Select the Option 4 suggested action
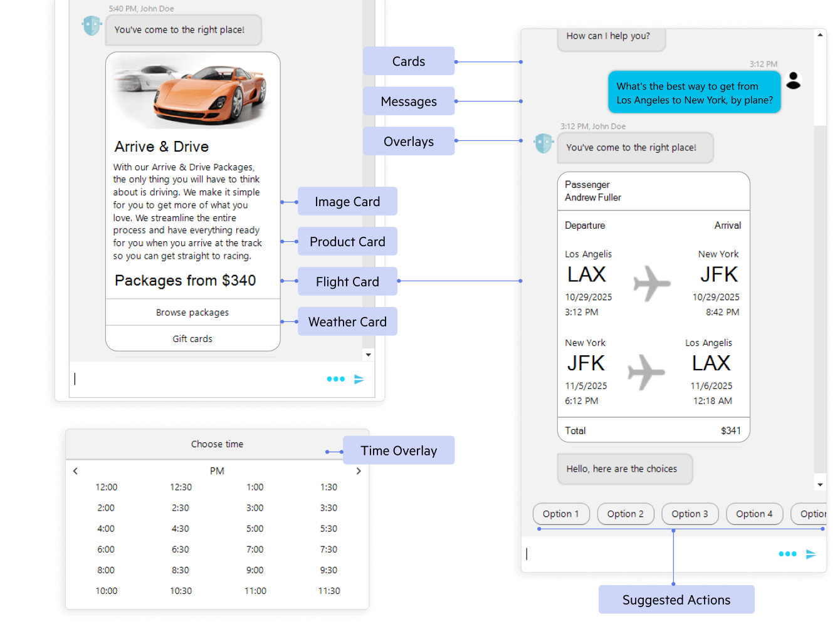The image size is (840, 629). [754, 514]
